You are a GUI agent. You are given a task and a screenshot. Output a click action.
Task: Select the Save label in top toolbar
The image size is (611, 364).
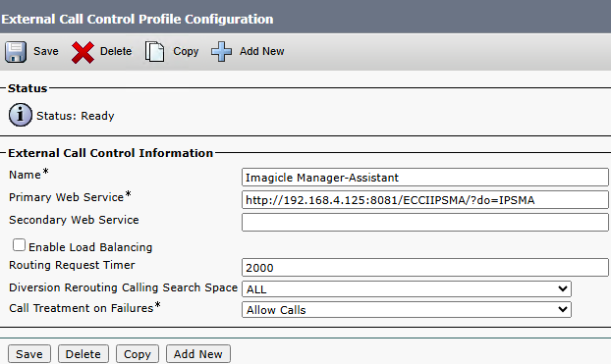(46, 51)
